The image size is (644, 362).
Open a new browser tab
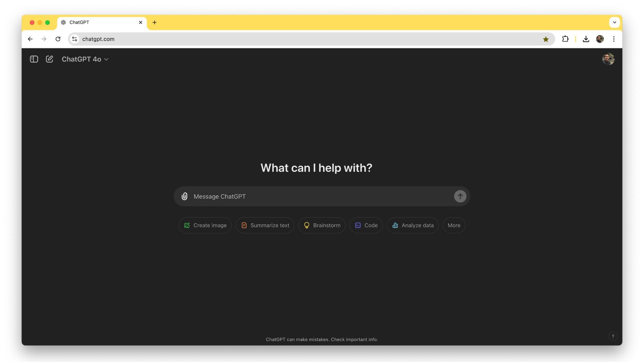pos(154,22)
